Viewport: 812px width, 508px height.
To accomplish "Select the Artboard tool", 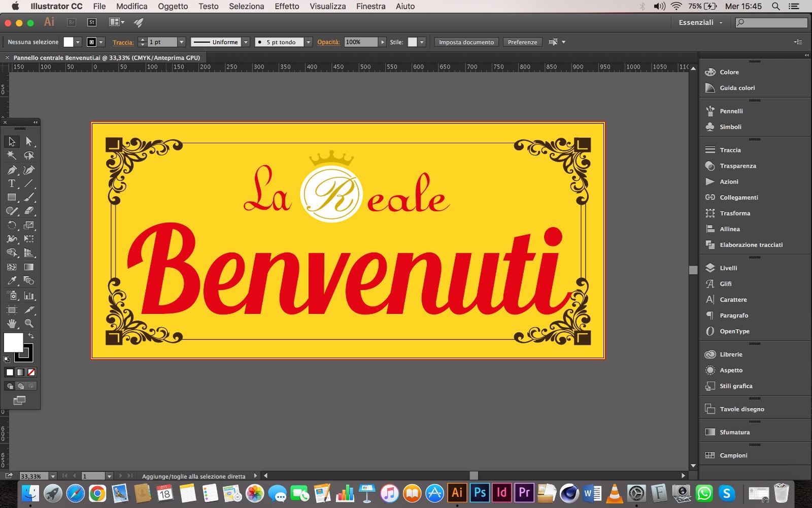I will point(12,309).
